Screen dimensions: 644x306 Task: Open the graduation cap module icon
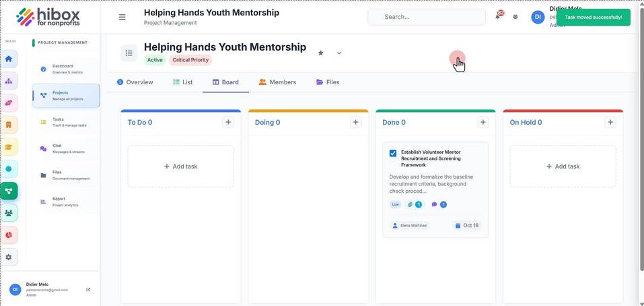pos(9,147)
